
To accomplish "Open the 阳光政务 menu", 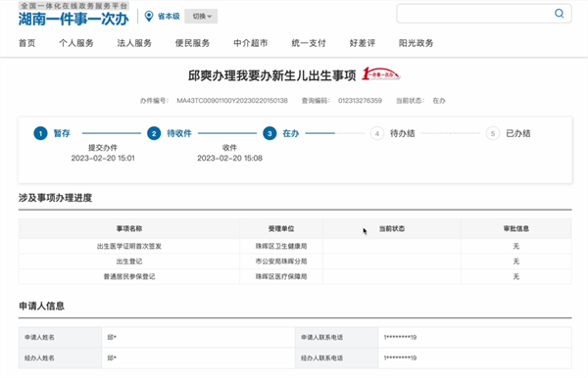I will (x=416, y=43).
